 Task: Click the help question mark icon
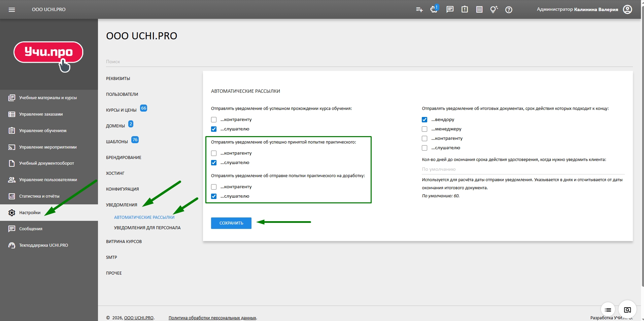pos(509,9)
